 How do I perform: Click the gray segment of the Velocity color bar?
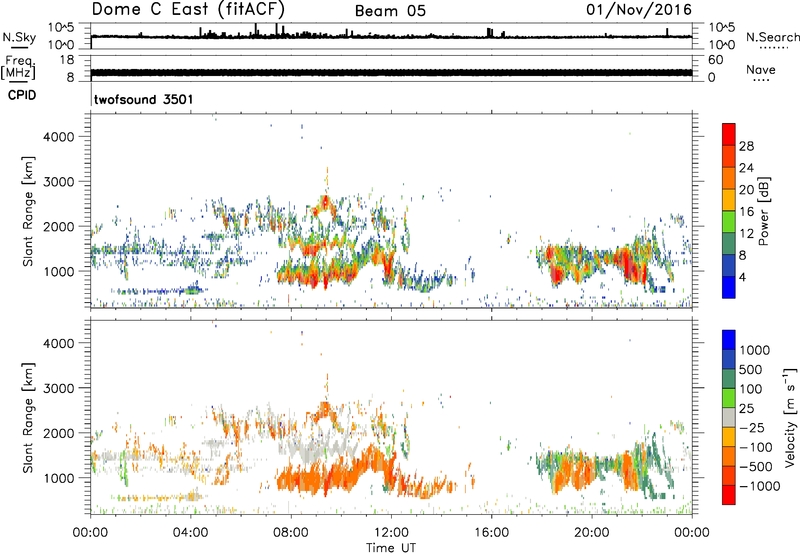coord(729,417)
